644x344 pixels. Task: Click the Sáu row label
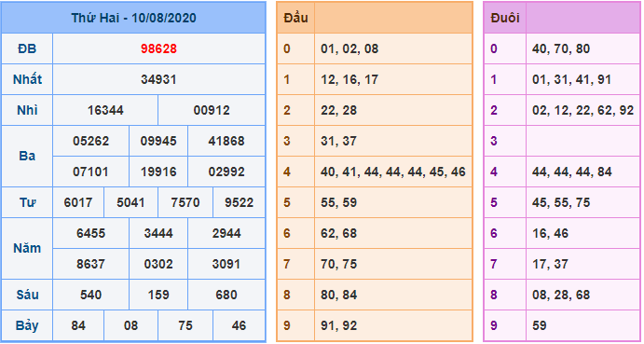(x=27, y=295)
